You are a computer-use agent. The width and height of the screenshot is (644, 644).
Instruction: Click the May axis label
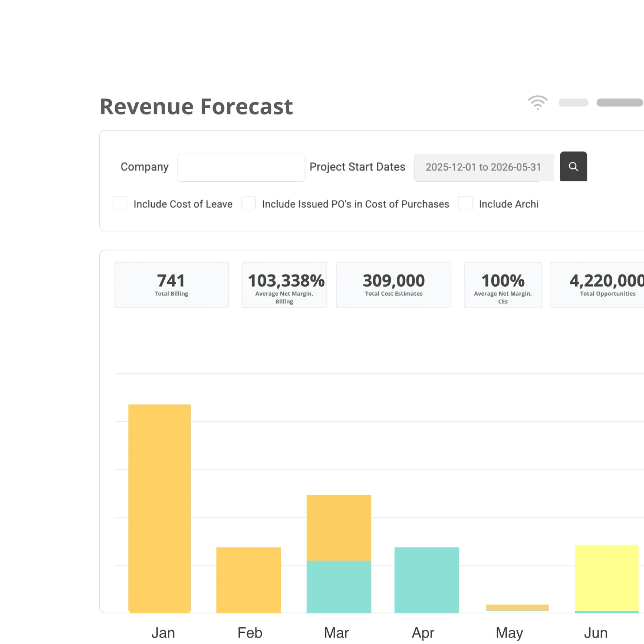pos(509,633)
